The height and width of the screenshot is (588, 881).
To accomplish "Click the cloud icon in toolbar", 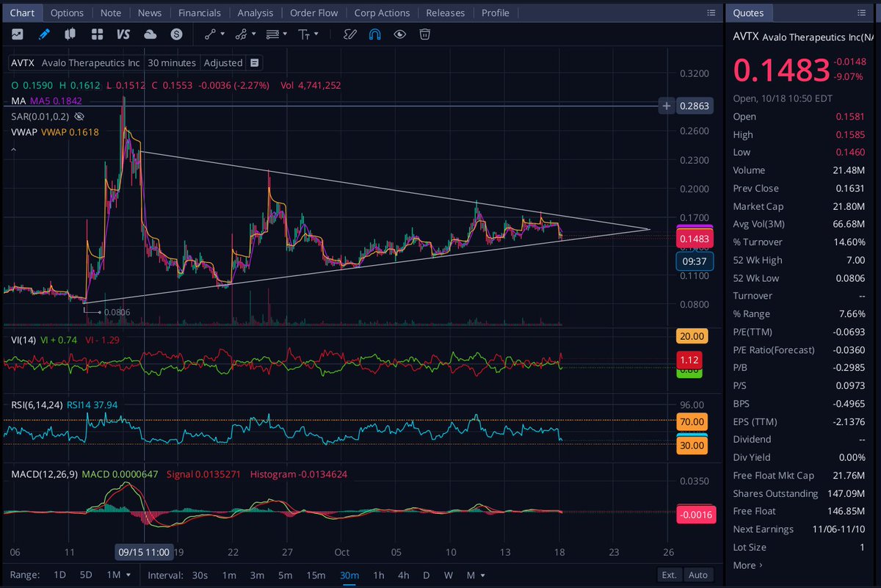I will click(x=150, y=34).
